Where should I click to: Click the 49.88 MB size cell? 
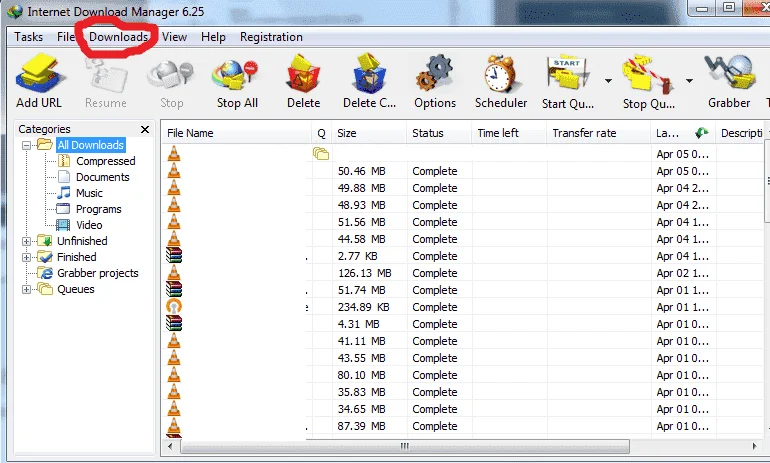pos(361,188)
